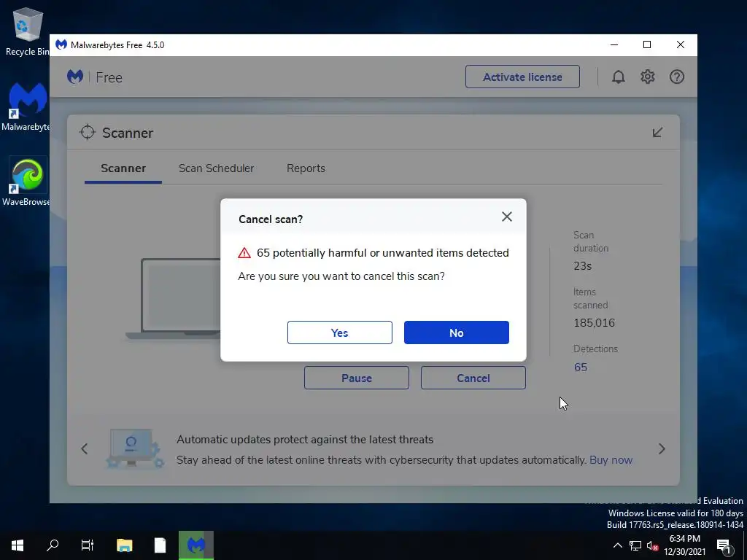Image resolution: width=747 pixels, height=560 pixels.
Task: Select the WaveBrowser desktop shortcut
Action: click(27, 182)
